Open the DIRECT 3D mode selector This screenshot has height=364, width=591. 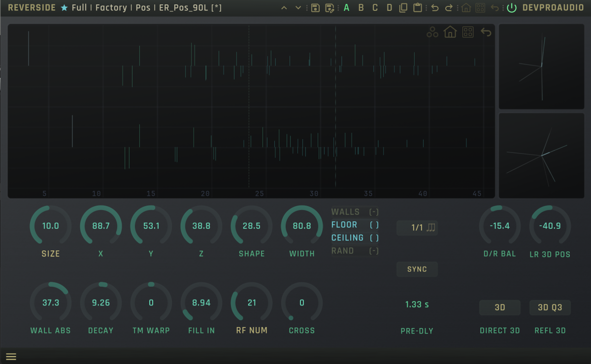(x=500, y=307)
